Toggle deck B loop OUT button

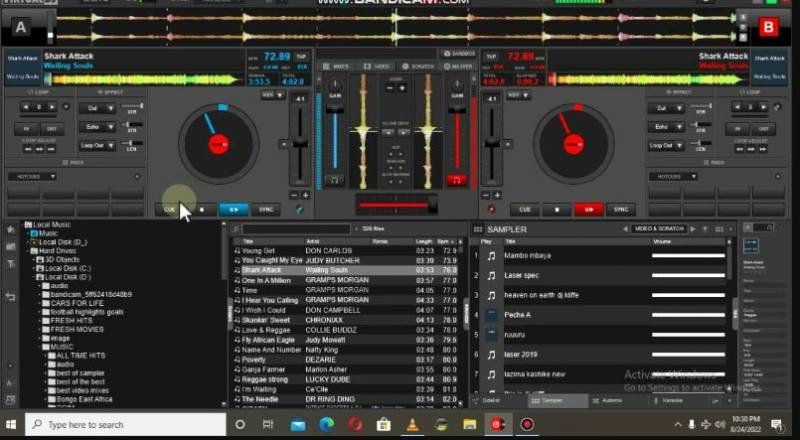point(763,129)
